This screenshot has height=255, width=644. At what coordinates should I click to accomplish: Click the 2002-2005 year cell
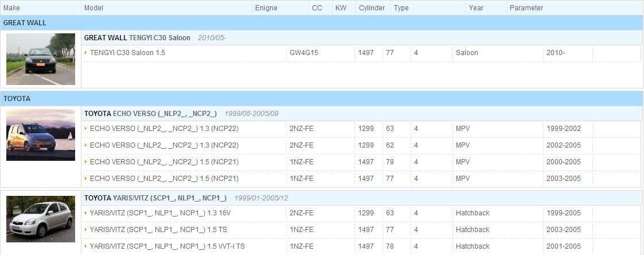pos(564,145)
